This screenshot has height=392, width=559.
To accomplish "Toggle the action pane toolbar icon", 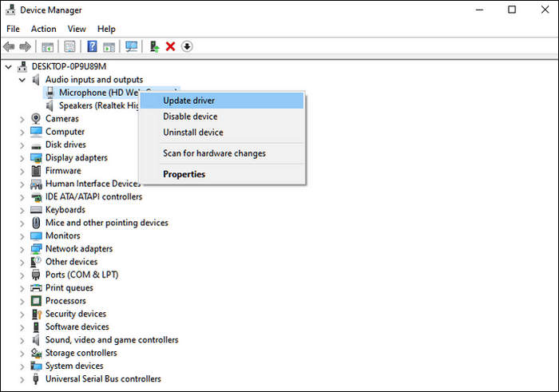I will [x=109, y=46].
